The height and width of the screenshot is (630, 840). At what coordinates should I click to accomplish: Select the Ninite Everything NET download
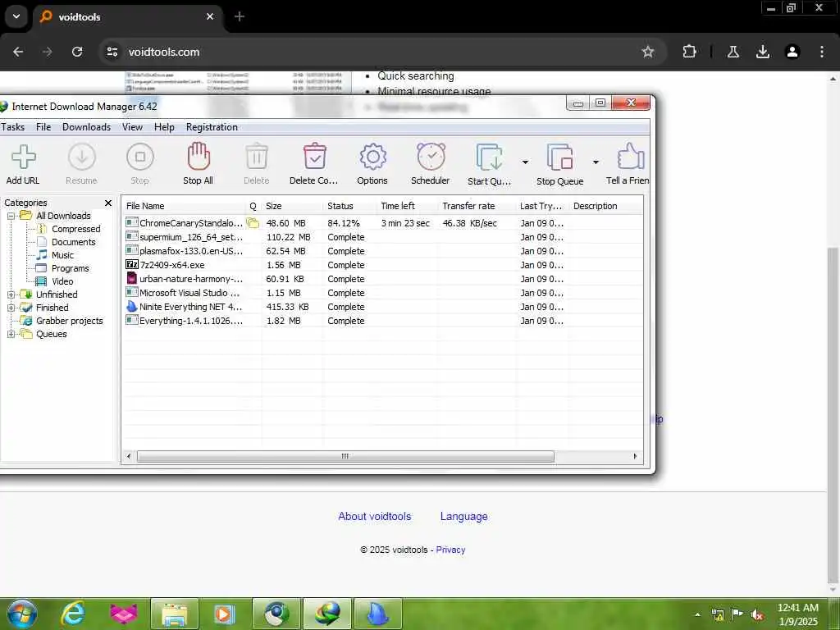click(382, 307)
